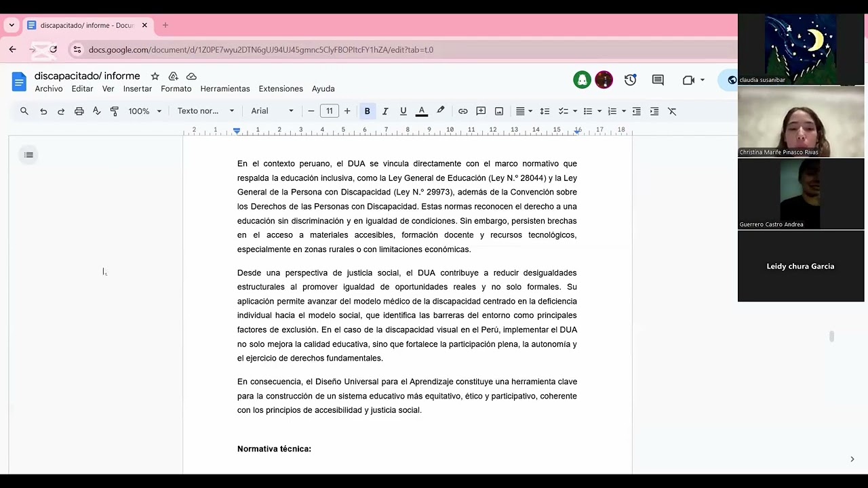Show the document outline
The width and height of the screenshot is (868, 488).
coord(28,155)
